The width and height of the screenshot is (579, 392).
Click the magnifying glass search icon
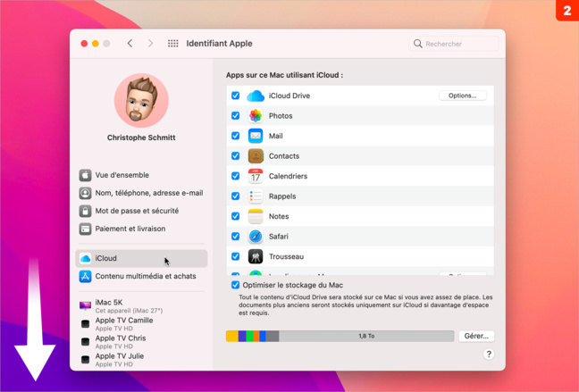(417, 44)
